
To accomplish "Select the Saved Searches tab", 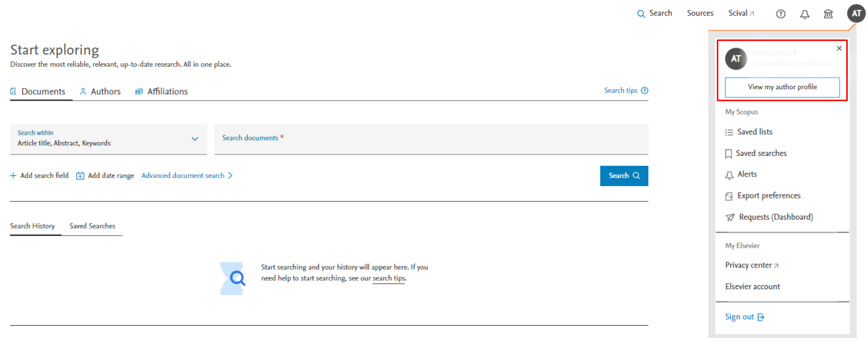I will click(x=92, y=226).
